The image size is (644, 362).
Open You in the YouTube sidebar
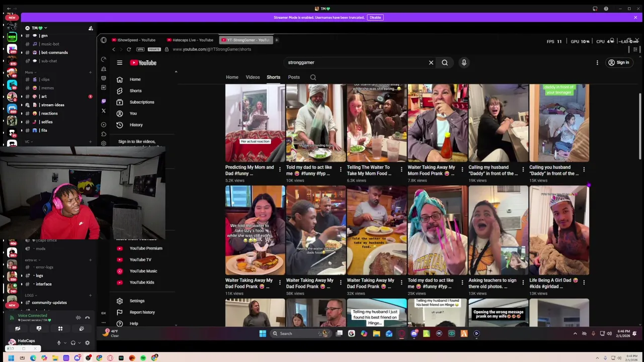(133, 114)
